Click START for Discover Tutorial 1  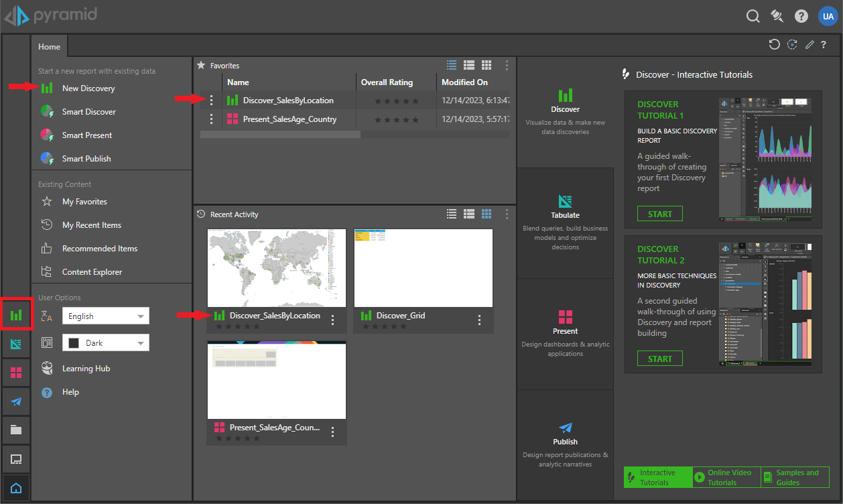pyautogui.click(x=660, y=214)
